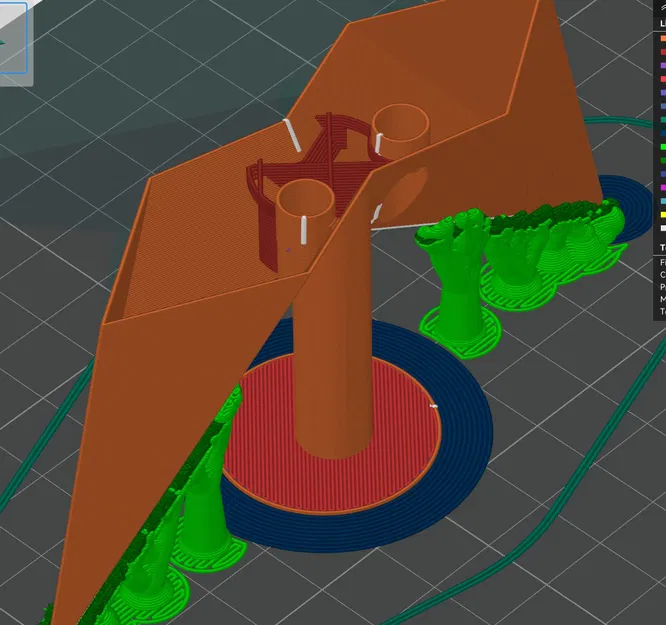Click the light blue legend color swatch
This screenshot has height=625, width=666.
tap(663, 201)
